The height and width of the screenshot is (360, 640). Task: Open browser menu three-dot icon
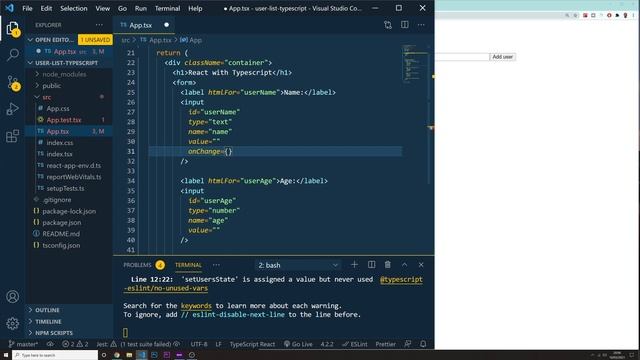tap(634, 16)
